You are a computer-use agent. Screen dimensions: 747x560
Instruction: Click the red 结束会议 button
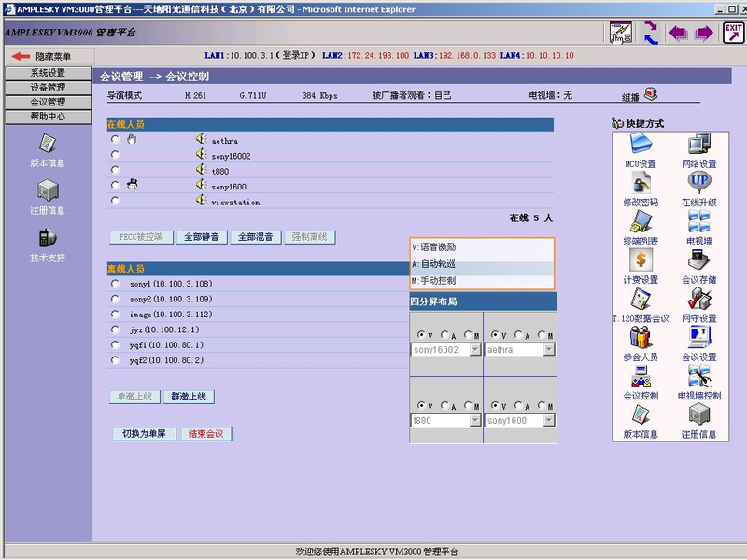tap(206, 434)
